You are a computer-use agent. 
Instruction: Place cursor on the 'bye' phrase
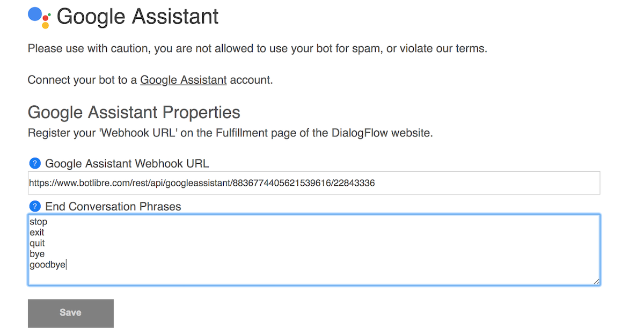pos(38,254)
